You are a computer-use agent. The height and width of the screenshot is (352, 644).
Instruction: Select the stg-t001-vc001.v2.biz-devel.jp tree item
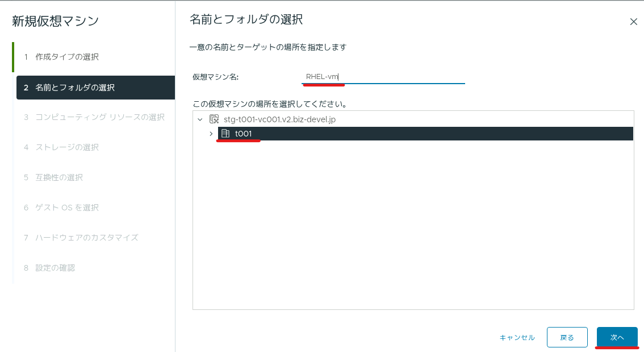tap(279, 119)
